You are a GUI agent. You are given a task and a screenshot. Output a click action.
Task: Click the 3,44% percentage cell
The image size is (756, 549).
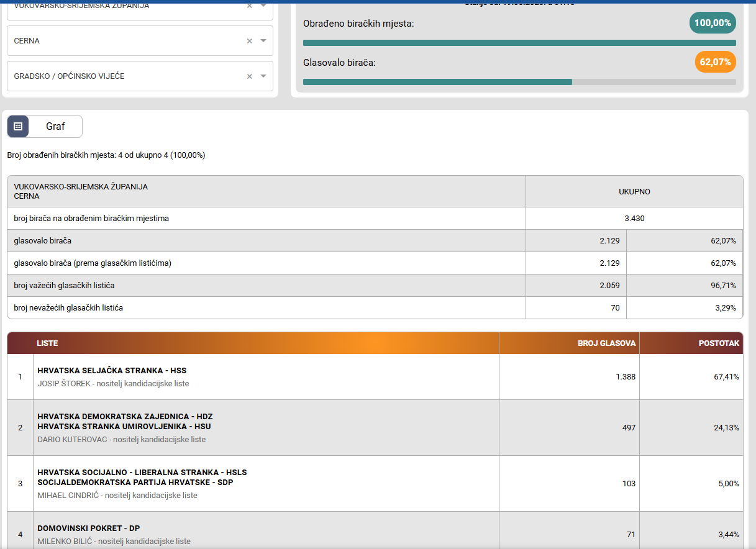(x=691, y=530)
